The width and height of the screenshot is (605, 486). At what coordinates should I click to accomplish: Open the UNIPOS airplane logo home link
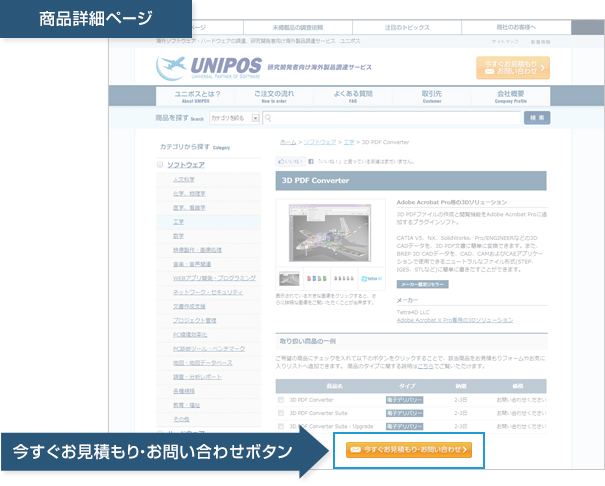coord(209,68)
